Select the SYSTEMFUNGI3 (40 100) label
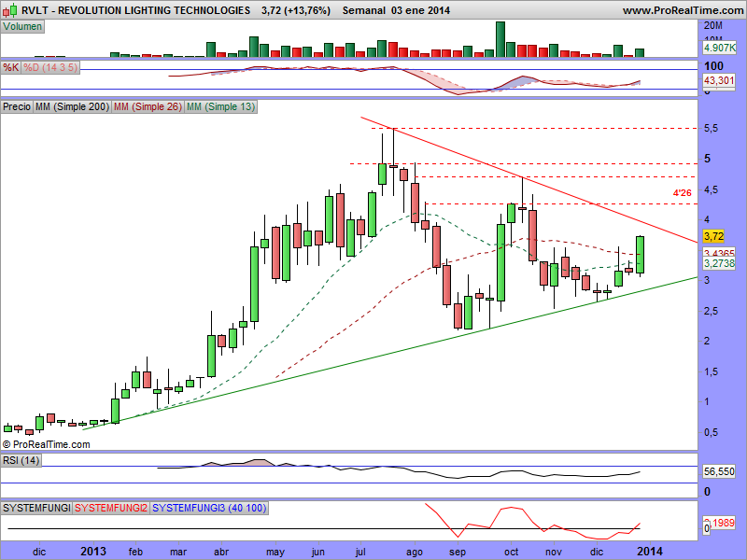The image size is (747, 560). coord(209,508)
